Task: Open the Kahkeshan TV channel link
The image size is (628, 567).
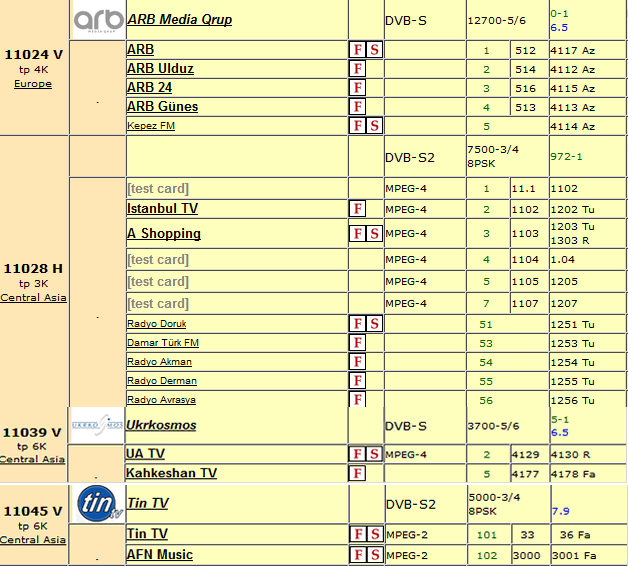Action: pos(171,473)
